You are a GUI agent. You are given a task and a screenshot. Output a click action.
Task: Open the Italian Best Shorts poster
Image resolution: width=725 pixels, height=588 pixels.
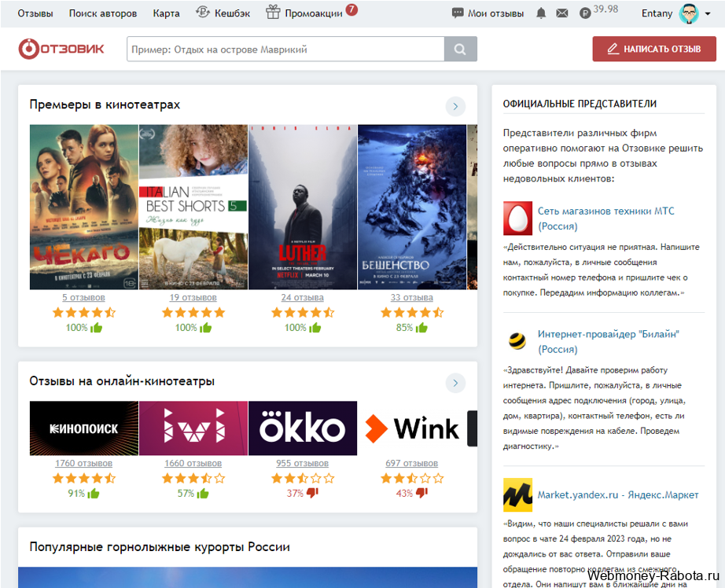pos(193,207)
